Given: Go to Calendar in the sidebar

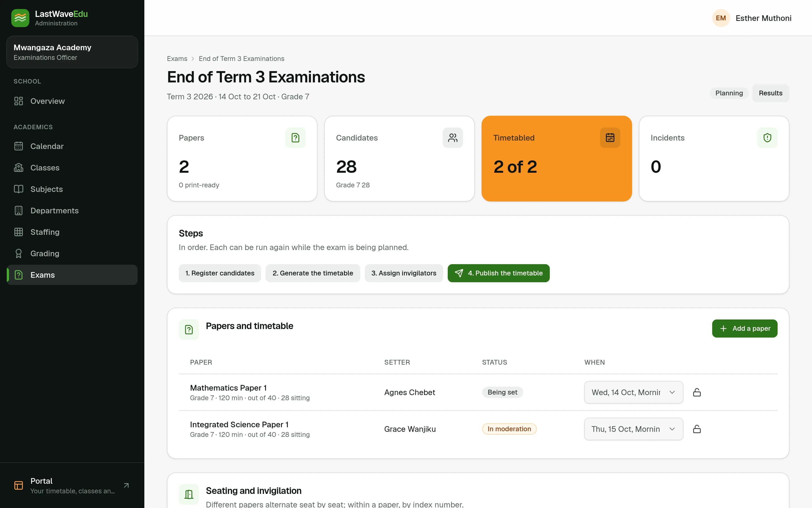Looking at the screenshot, I should pos(72,146).
